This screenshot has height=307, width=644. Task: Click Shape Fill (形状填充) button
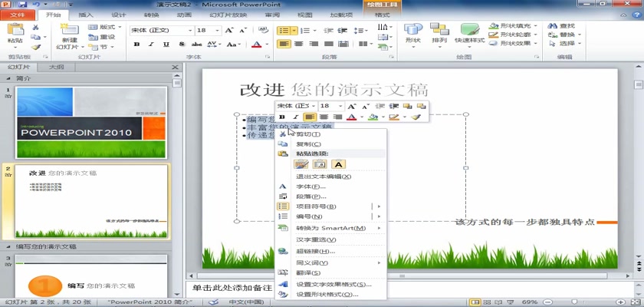click(513, 26)
